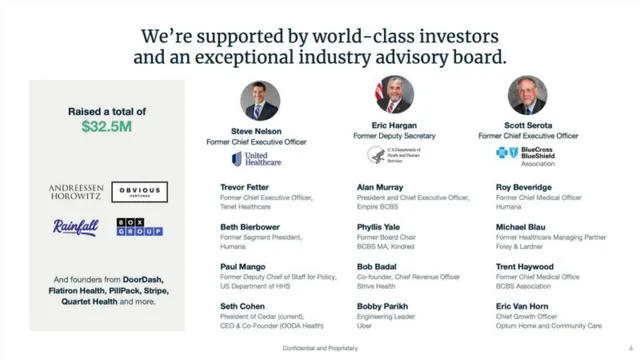
Task: Click the Obvious Ventures logo box
Action: pyautogui.click(x=140, y=192)
